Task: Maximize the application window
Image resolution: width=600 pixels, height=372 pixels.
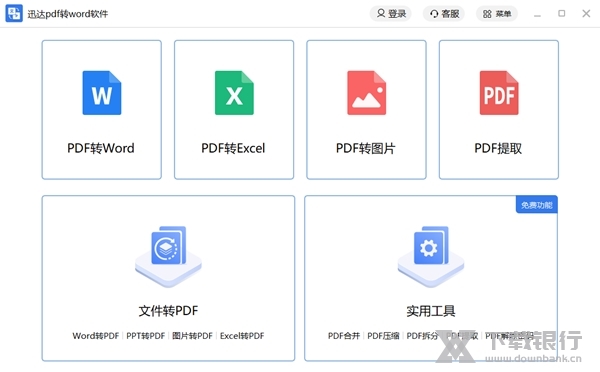Action: [561, 14]
